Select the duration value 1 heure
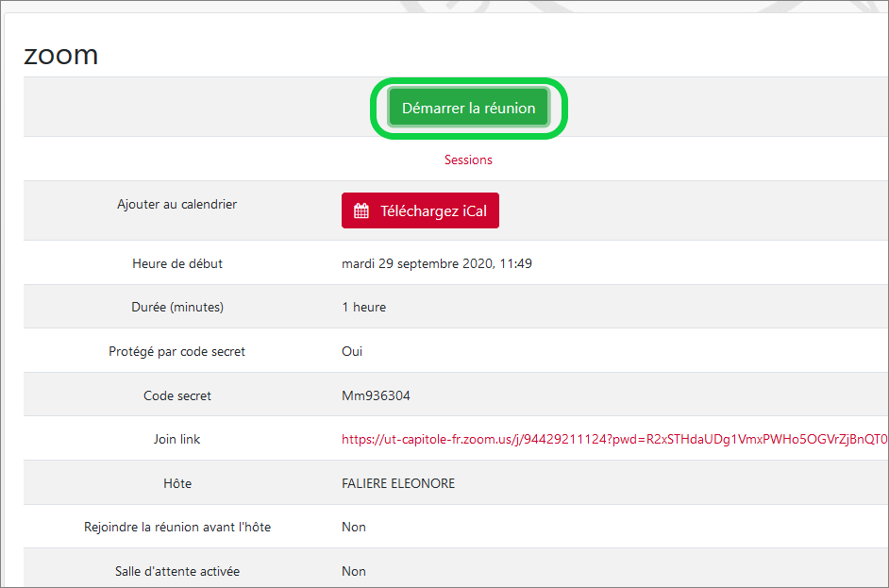The width and height of the screenshot is (889, 588). click(x=363, y=308)
